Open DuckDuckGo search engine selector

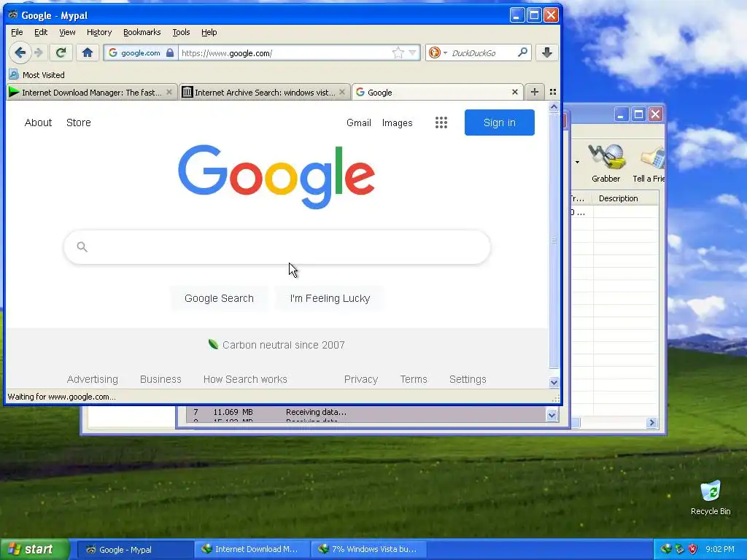coord(438,52)
